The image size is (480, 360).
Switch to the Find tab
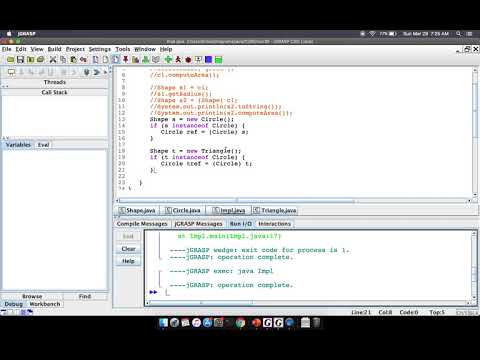(85, 296)
